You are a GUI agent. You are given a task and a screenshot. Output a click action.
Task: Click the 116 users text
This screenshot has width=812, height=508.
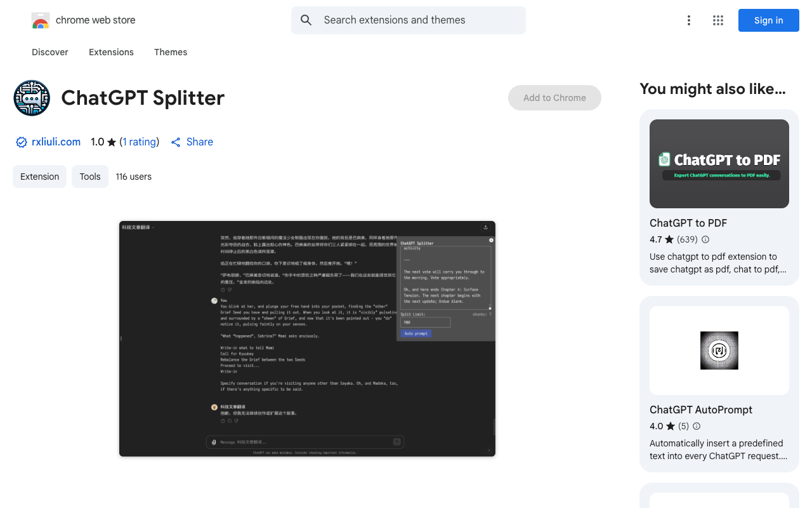tap(134, 177)
